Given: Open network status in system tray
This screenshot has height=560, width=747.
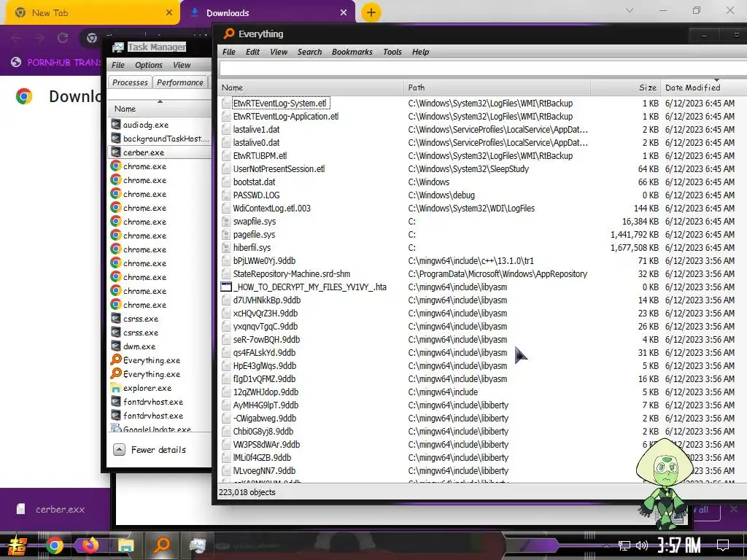Looking at the screenshot, I should [624, 545].
